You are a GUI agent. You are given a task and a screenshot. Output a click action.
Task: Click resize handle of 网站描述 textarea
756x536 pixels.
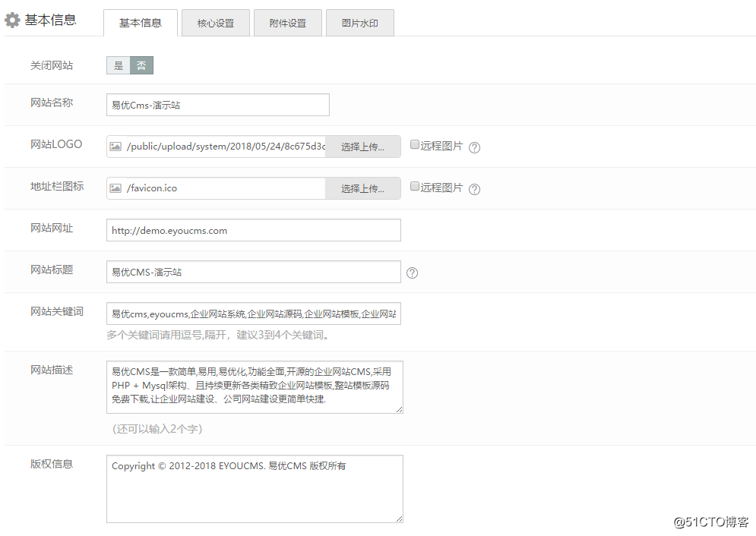[x=399, y=409]
